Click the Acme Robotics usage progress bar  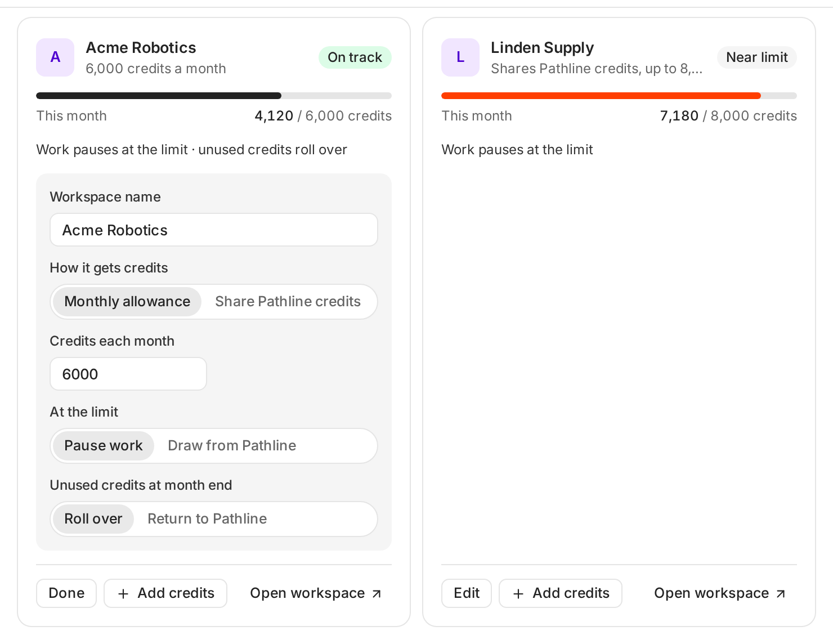point(214,96)
